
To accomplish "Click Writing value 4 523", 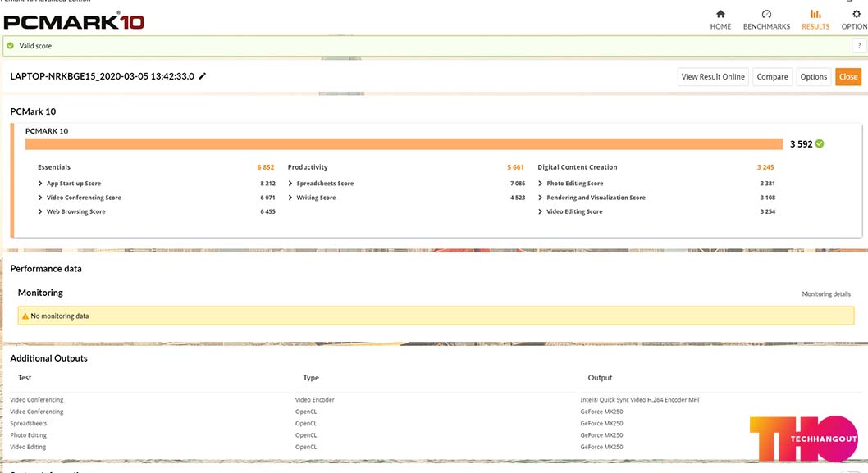I will pyautogui.click(x=518, y=198).
